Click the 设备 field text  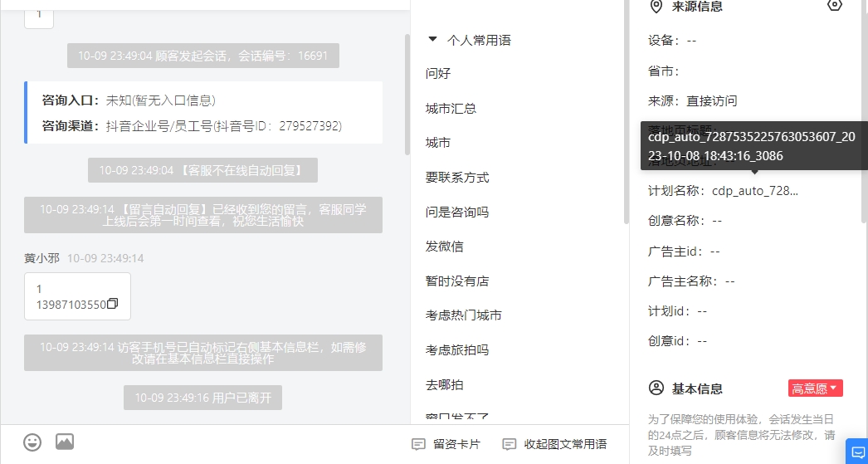tap(672, 41)
